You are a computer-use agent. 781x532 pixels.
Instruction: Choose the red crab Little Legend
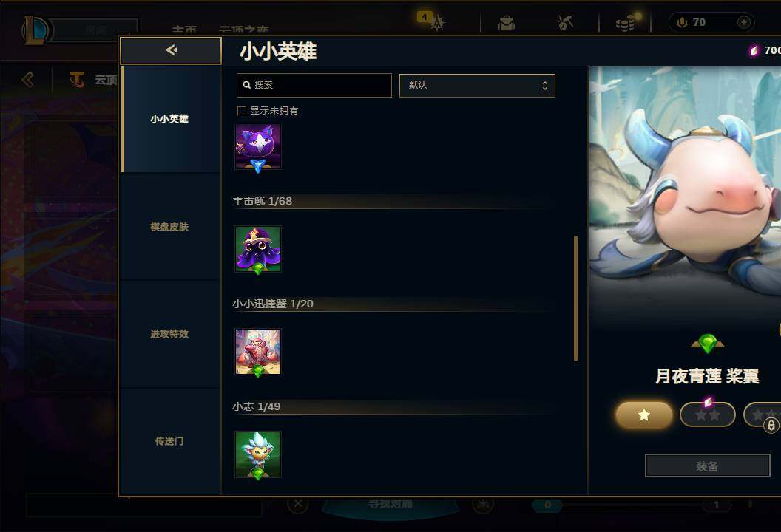point(258,352)
